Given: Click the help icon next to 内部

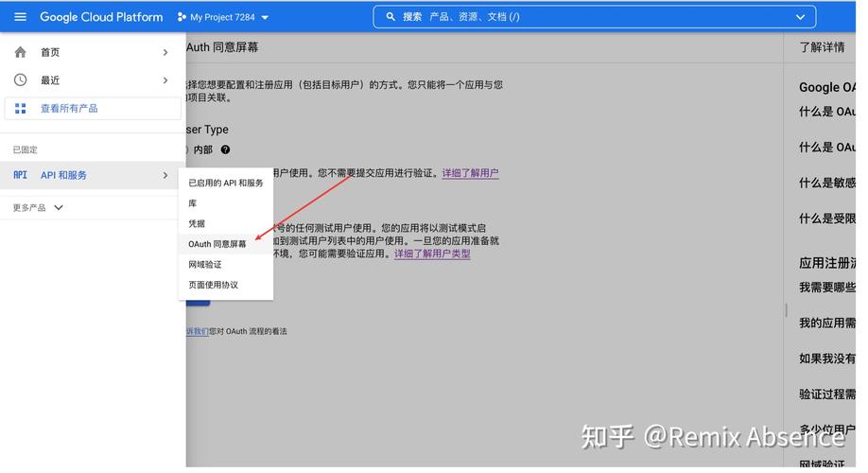Looking at the screenshot, I should (225, 149).
